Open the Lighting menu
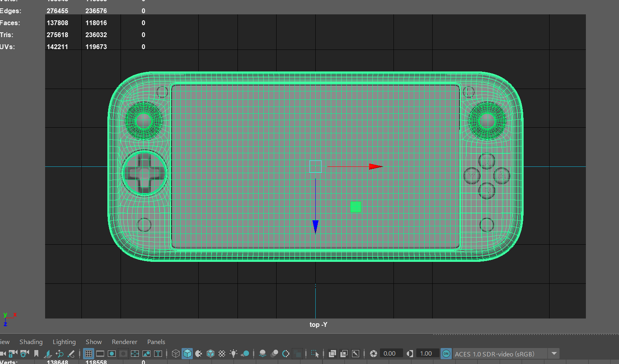The height and width of the screenshot is (364, 619). [64, 342]
